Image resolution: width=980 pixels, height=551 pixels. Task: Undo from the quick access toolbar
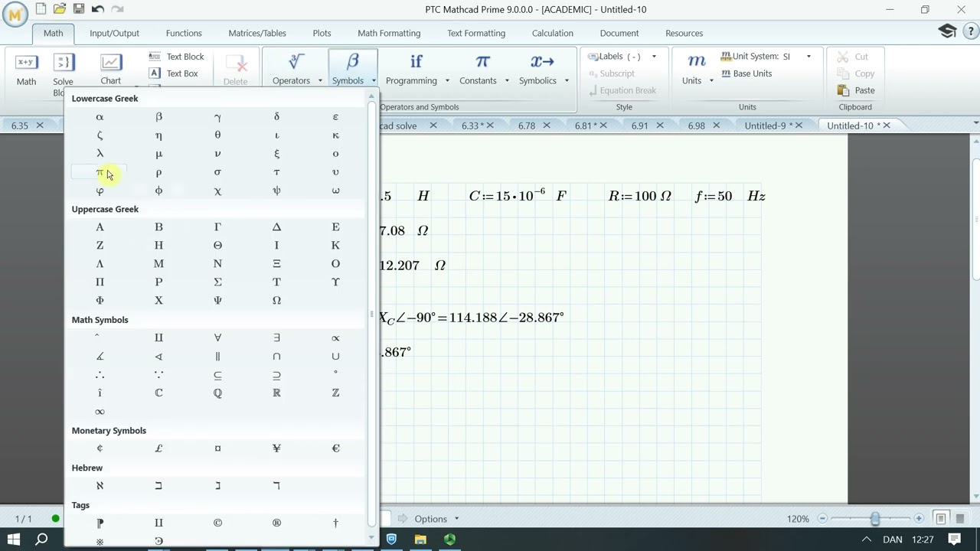[98, 9]
